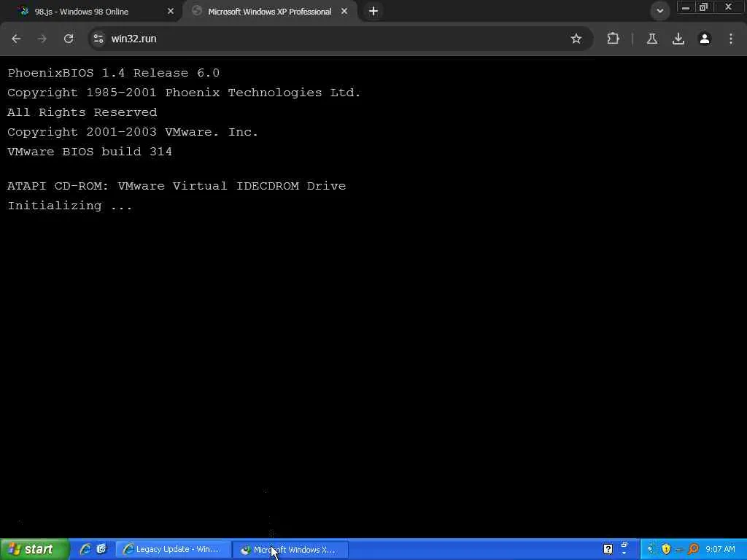Open a new browser tab

click(x=373, y=11)
